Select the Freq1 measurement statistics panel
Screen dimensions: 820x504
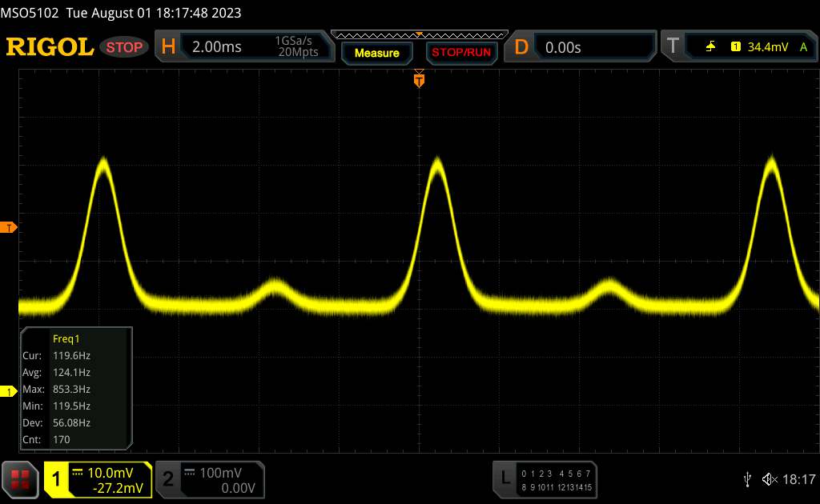point(75,389)
